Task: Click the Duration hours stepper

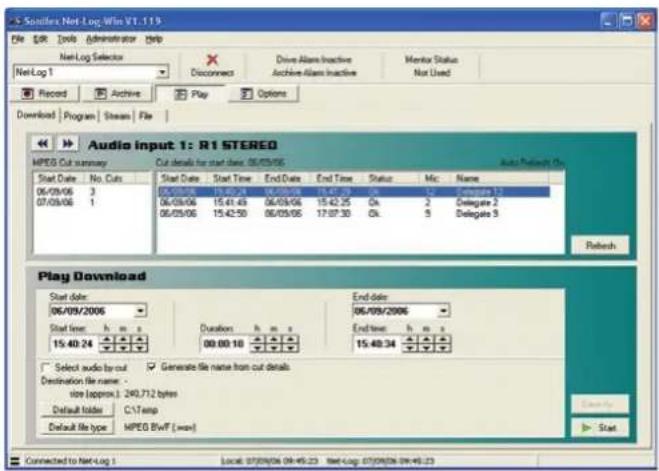Action: 258,344
